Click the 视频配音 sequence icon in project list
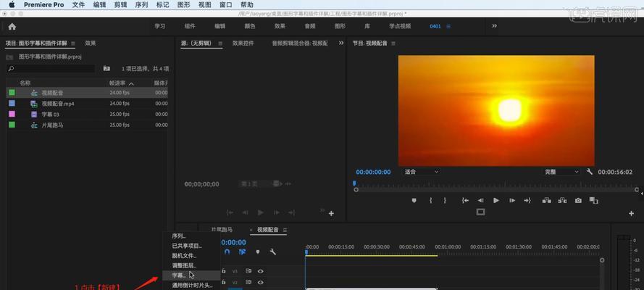This screenshot has height=290, width=644. pyautogui.click(x=35, y=93)
